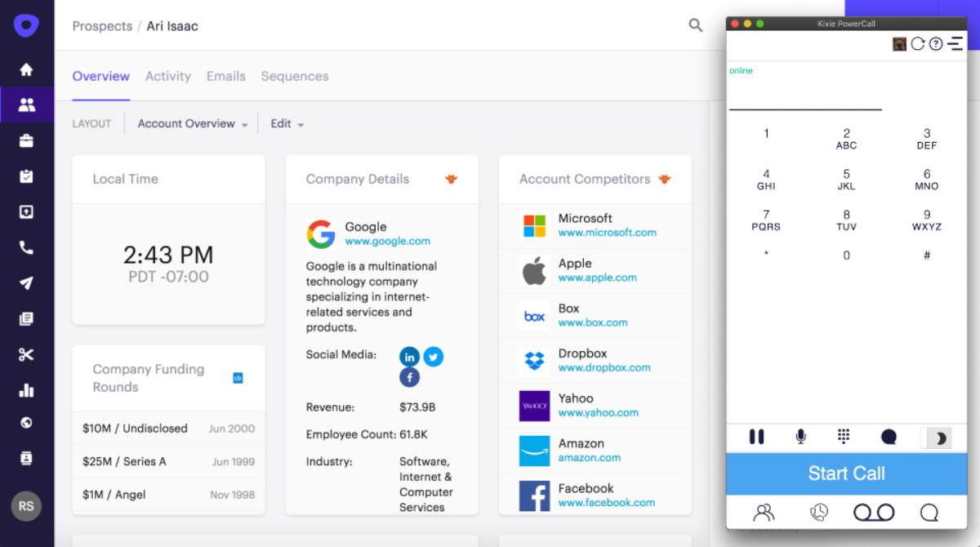The image size is (980, 547).
Task: Click the phone number input field
Action: click(x=804, y=98)
